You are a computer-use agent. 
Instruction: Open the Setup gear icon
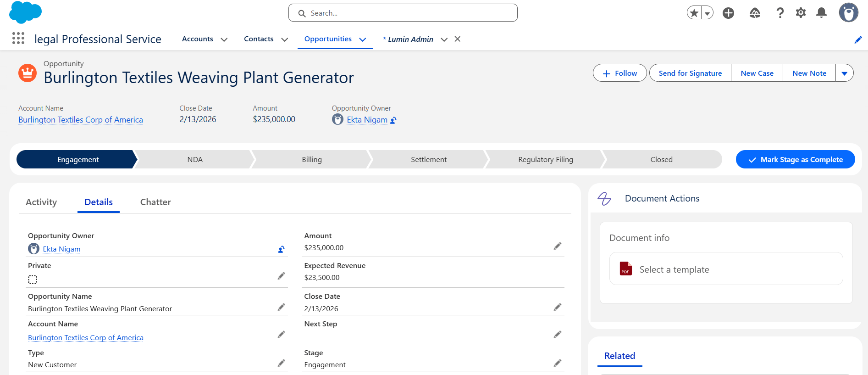801,13
